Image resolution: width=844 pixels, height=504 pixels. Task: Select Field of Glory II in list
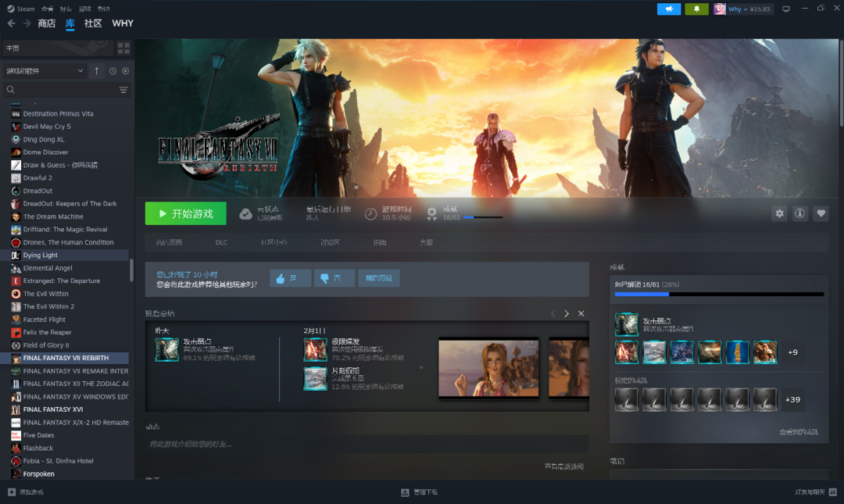tap(65, 345)
